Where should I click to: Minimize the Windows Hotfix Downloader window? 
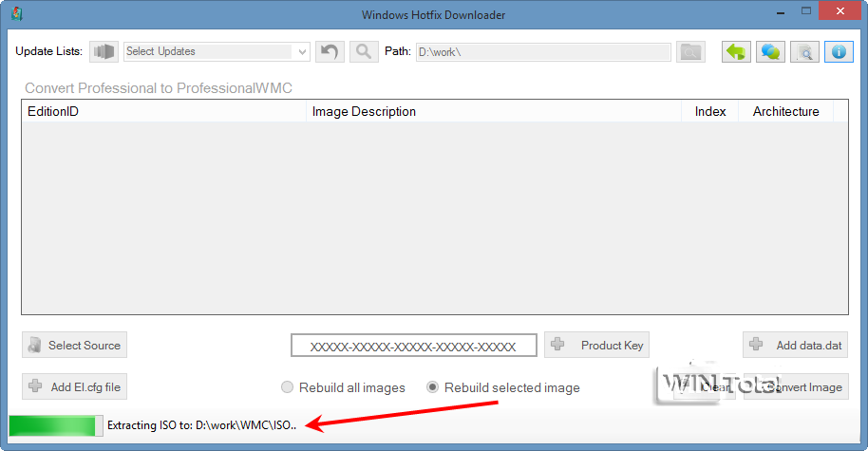[781, 12]
